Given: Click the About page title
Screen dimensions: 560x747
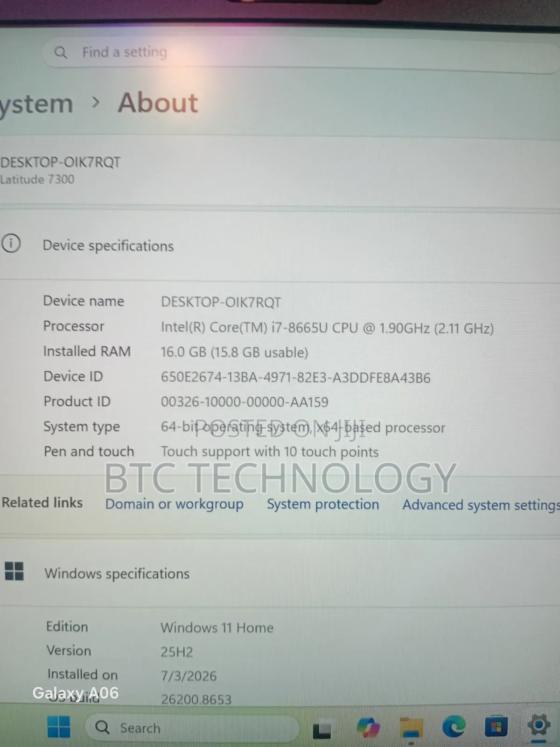Looking at the screenshot, I should point(158,103).
